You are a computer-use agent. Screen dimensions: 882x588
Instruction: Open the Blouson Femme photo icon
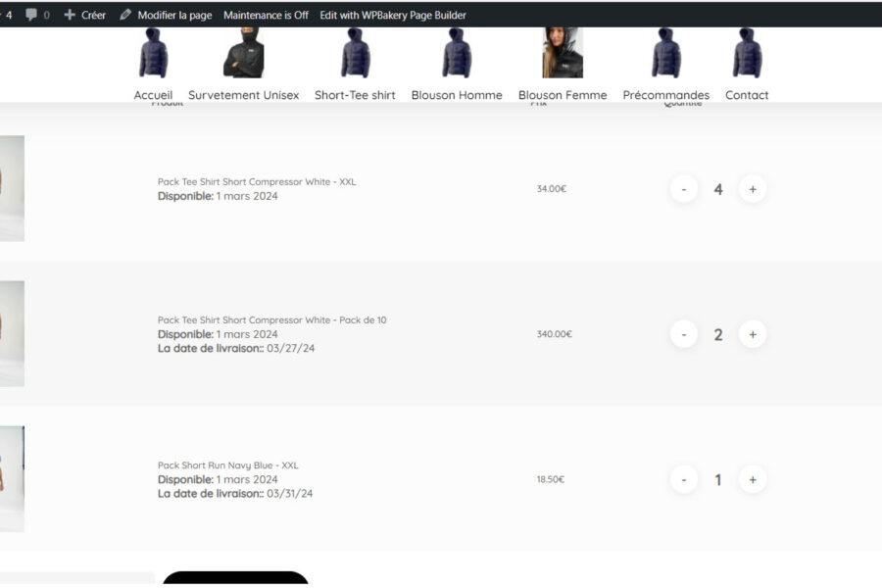[x=563, y=52]
